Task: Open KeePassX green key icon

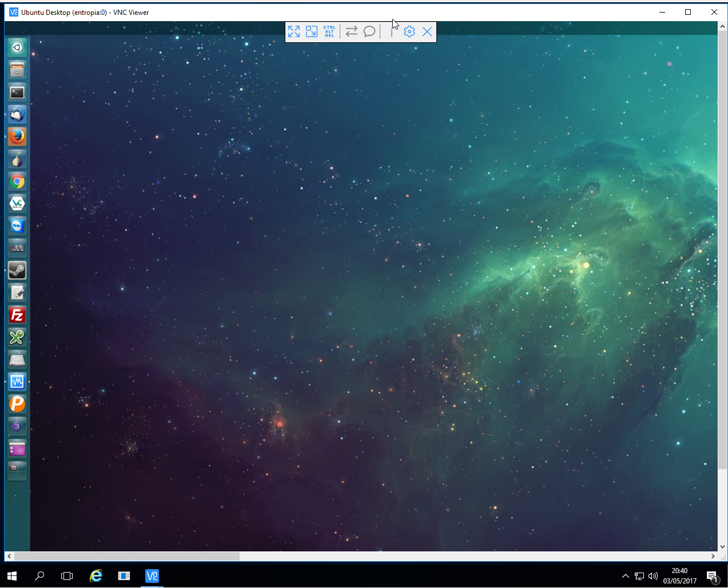Action: click(x=17, y=337)
